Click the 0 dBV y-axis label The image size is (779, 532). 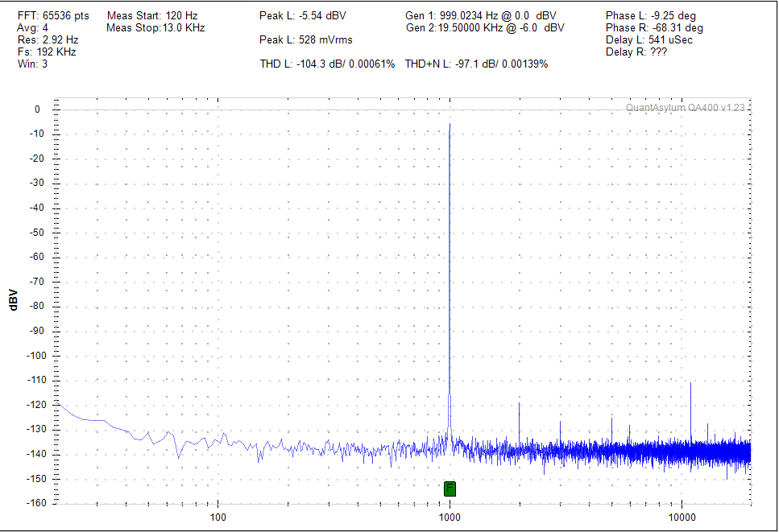click(37, 109)
